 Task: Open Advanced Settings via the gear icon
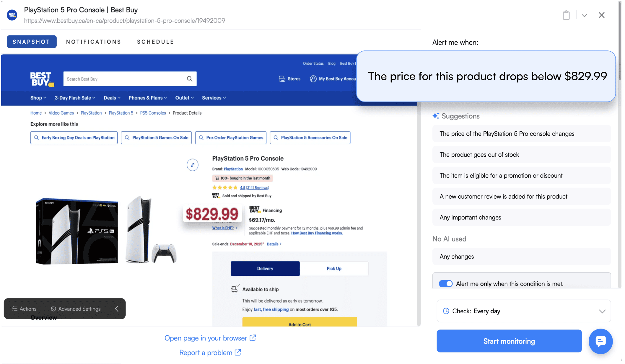pos(53,308)
